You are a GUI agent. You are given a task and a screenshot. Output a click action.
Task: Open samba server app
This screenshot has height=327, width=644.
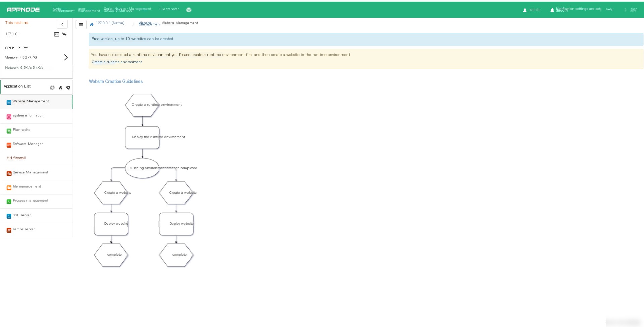tap(36, 230)
